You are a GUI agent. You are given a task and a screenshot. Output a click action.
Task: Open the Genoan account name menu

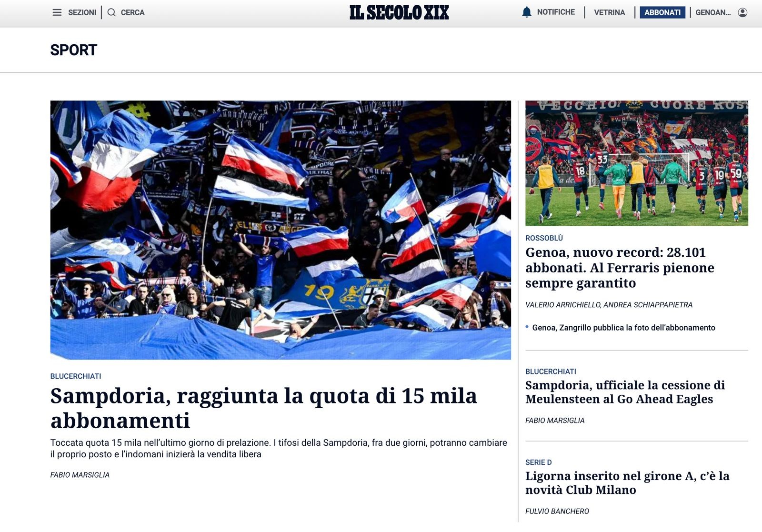tap(713, 12)
